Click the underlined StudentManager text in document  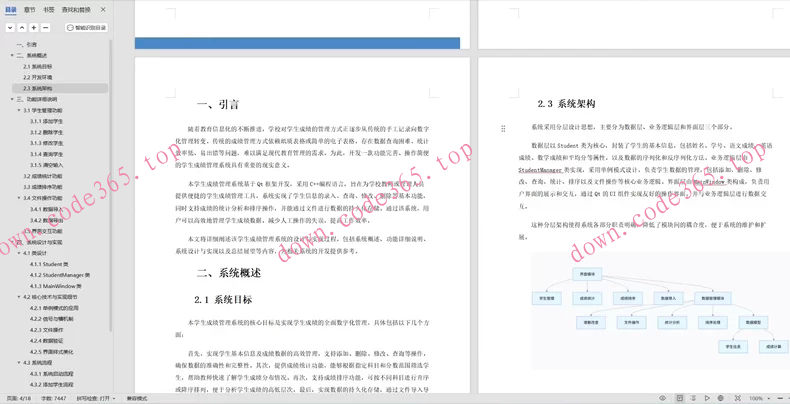click(541, 170)
